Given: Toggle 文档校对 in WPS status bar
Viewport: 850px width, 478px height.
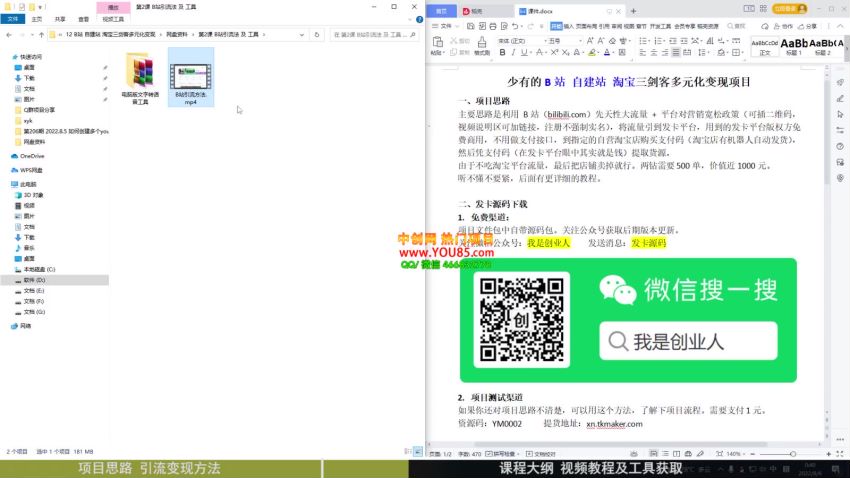Looking at the screenshot, I should (x=541, y=454).
